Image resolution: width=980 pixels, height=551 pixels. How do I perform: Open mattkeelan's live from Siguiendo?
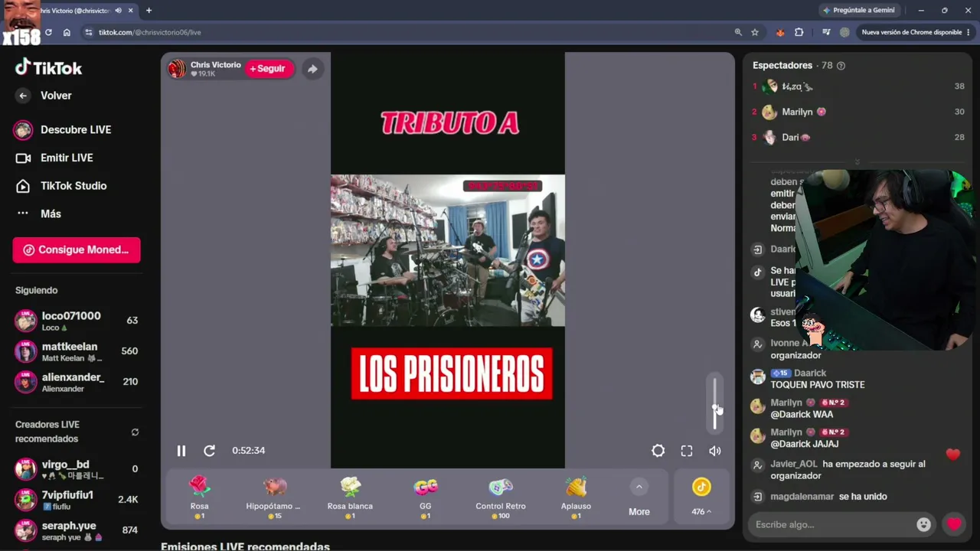pyautogui.click(x=77, y=351)
